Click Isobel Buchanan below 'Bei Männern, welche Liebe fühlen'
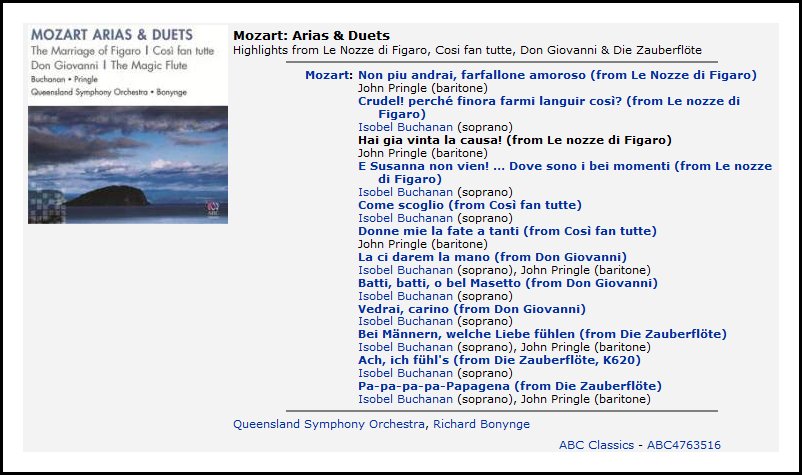 (405, 347)
